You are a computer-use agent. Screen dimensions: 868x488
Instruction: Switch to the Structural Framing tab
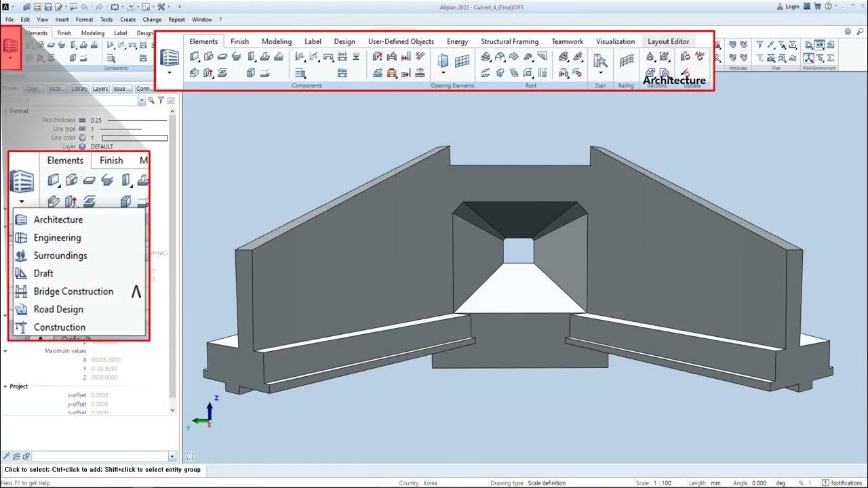pos(509,41)
